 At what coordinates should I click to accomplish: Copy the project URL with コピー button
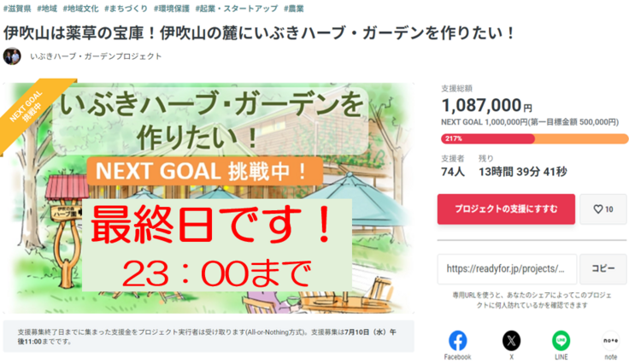603,268
